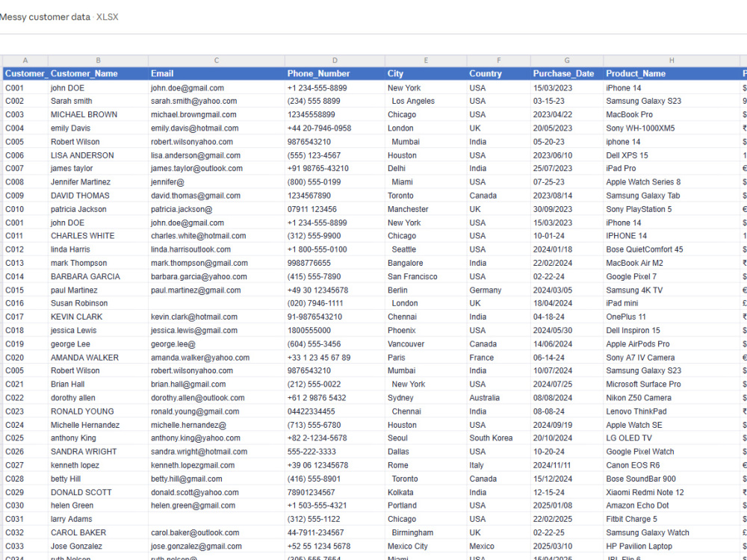The image size is (747, 560).
Task: Select the cell 'DAVID THOMAS'
Action: click(98, 196)
